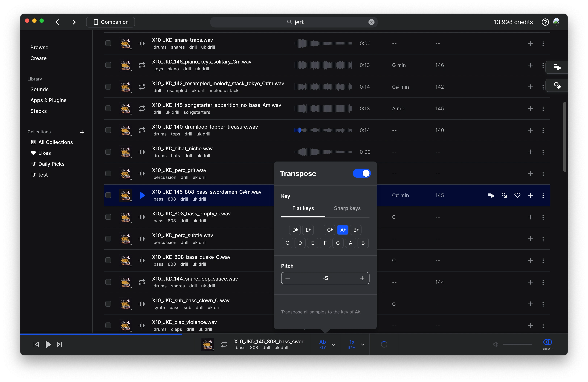Open the three-dot menu for X10_JKD_snare_traps.wav
This screenshot has height=382, width=588.
543,43
